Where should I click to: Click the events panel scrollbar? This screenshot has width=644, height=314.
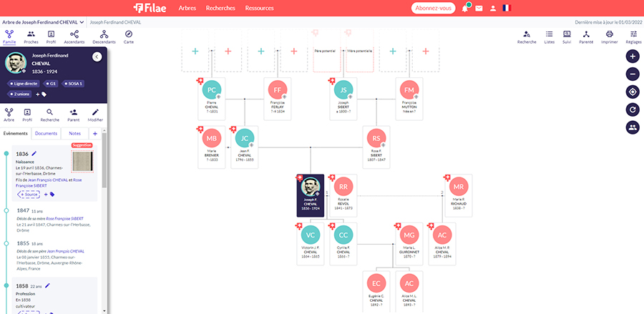pos(104,165)
